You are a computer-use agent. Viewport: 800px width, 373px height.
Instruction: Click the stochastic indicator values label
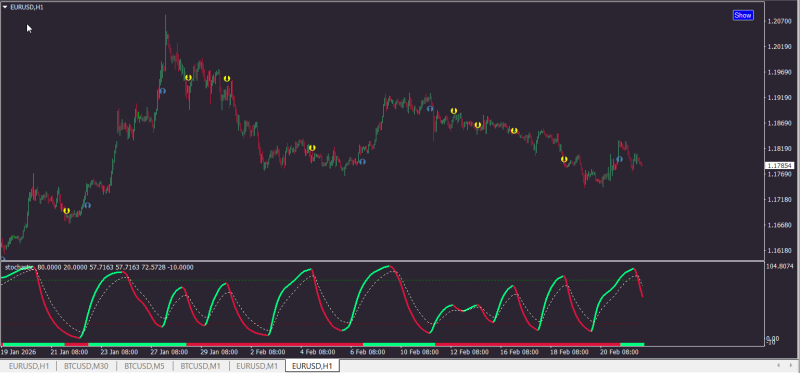coord(99,267)
